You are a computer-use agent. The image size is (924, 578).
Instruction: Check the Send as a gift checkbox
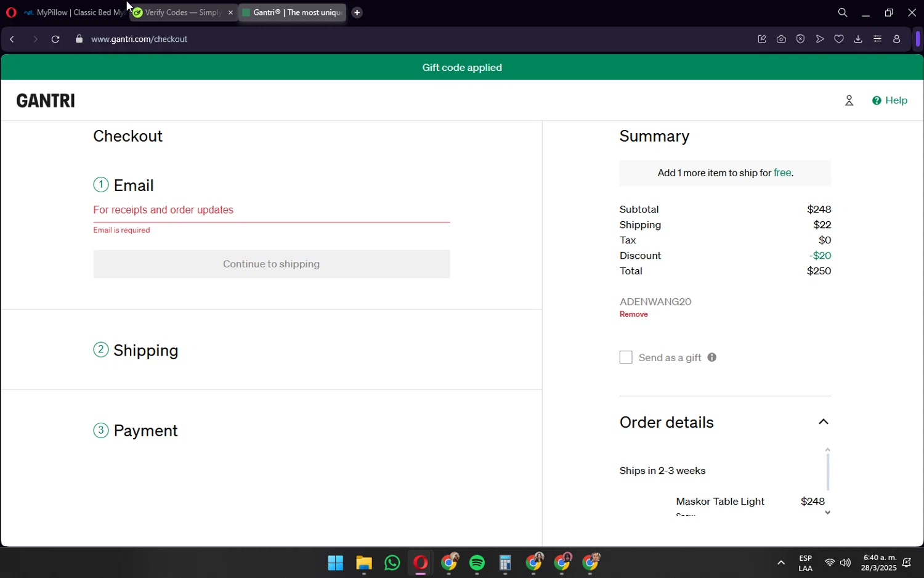[626, 357]
